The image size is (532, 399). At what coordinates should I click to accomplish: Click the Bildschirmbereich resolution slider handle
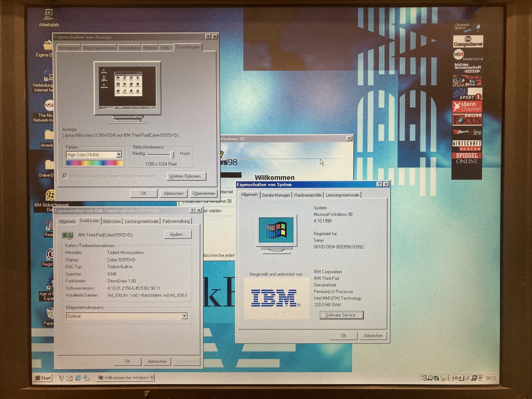coord(172,155)
